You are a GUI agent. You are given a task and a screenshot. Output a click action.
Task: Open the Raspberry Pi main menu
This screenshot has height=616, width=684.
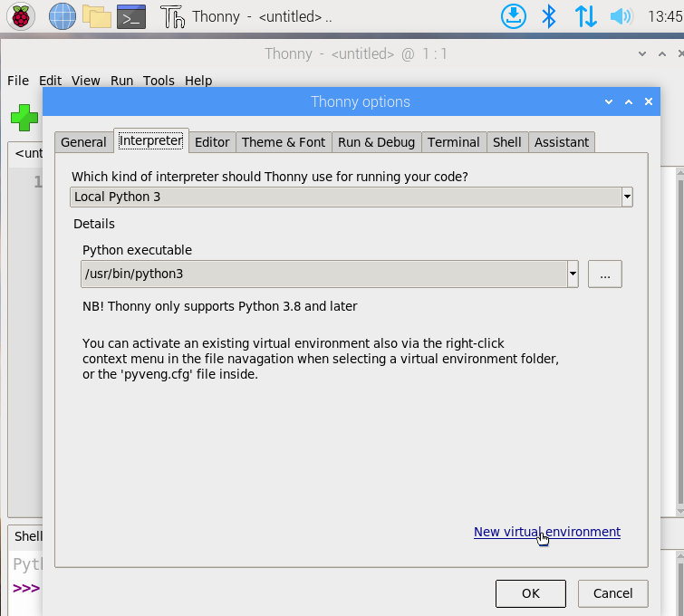(21, 16)
